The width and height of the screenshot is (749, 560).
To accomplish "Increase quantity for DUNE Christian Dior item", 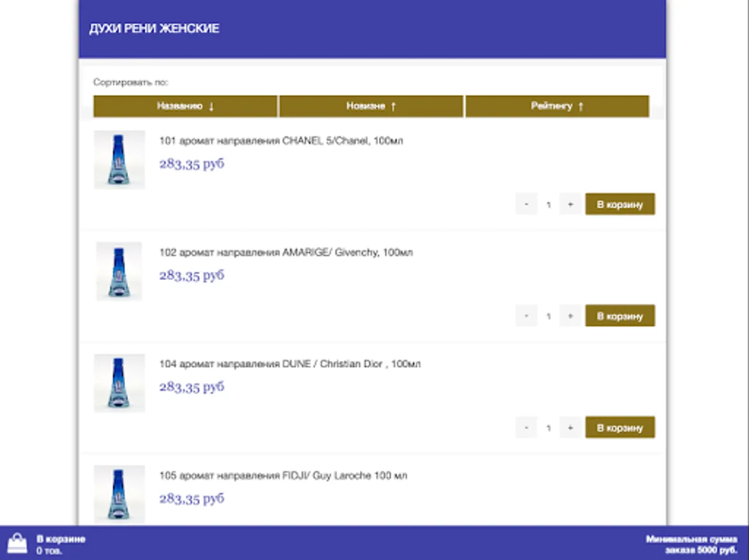I will coord(570,427).
